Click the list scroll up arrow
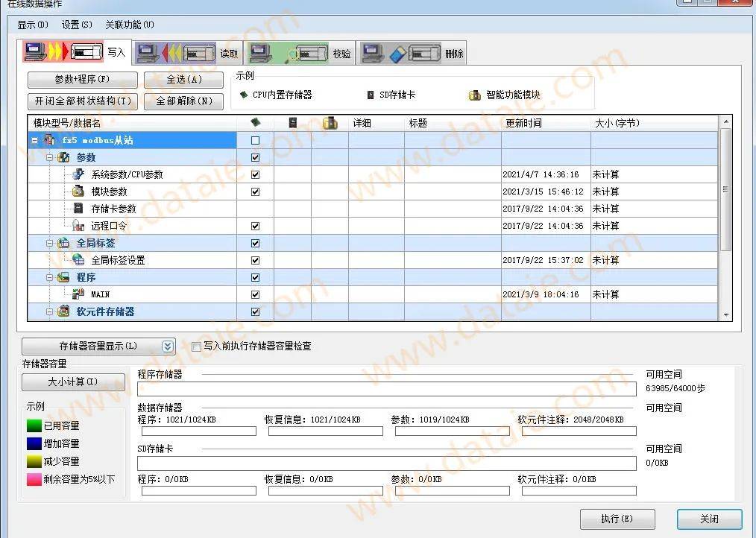756x538 pixels. tap(726, 122)
